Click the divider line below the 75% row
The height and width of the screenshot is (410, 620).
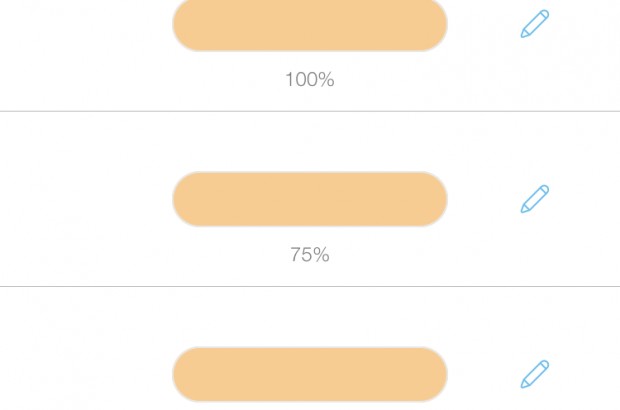click(310, 286)
